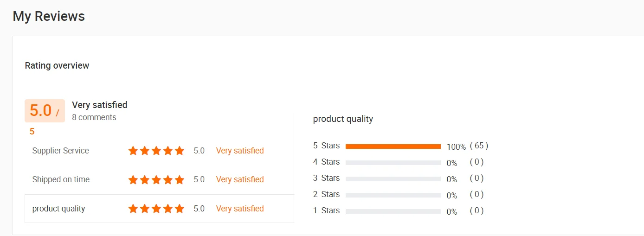Image resolution: width=644 pixels, height=236 pixels.
Task: Click the Rating overview section title
Action: tap(57, 66)
